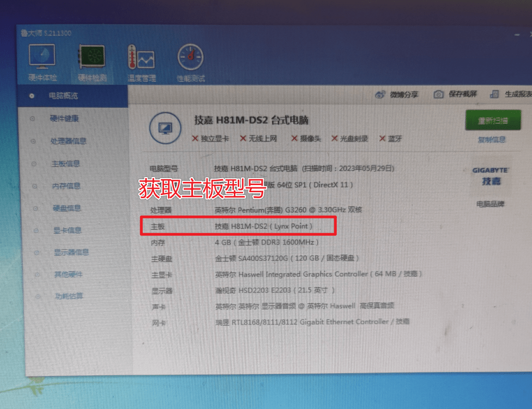
Task: Click the 生成报表 report icon
Action: click(494, 94)
